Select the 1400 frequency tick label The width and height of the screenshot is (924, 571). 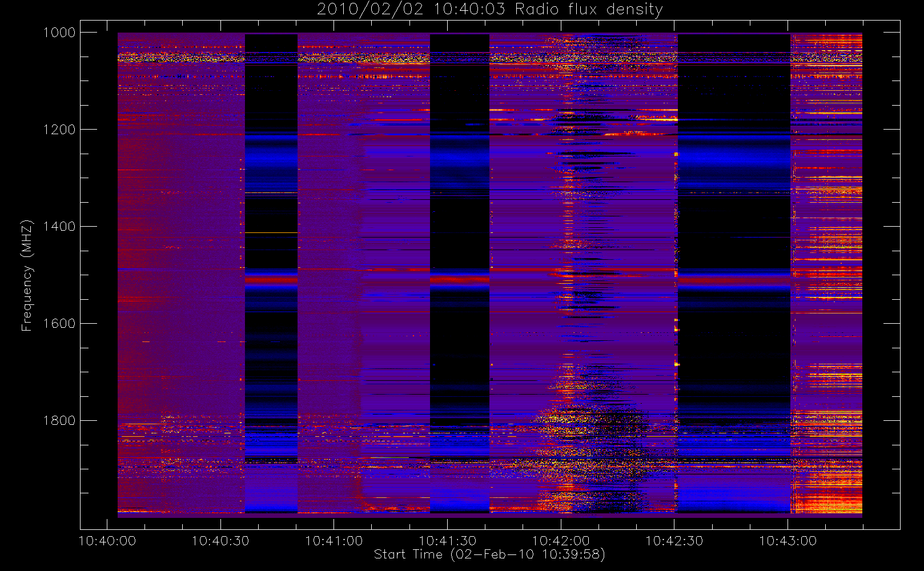point(59,227)
